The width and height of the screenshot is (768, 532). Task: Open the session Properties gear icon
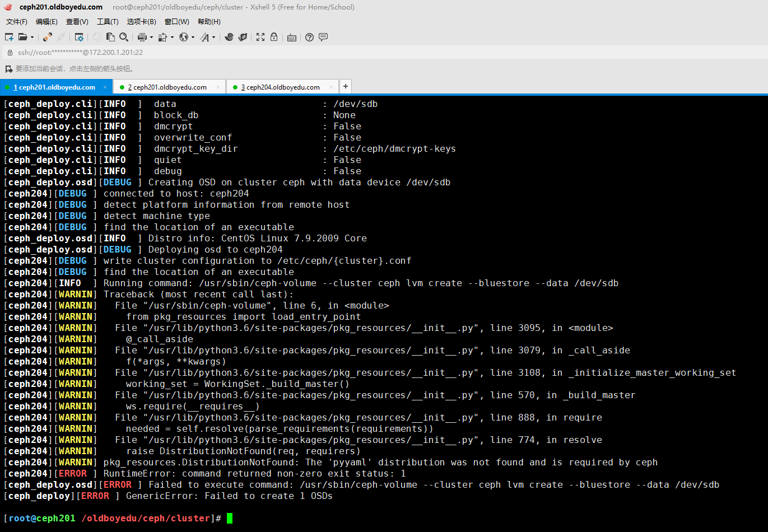[79, 37]
